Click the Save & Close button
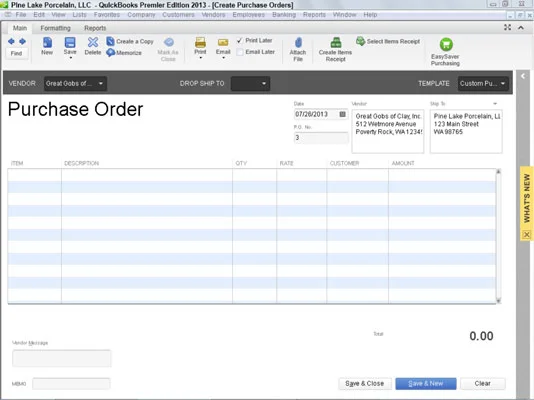This screenshot has width=534, height=400. pyautogui.click(x=365, y=383)
